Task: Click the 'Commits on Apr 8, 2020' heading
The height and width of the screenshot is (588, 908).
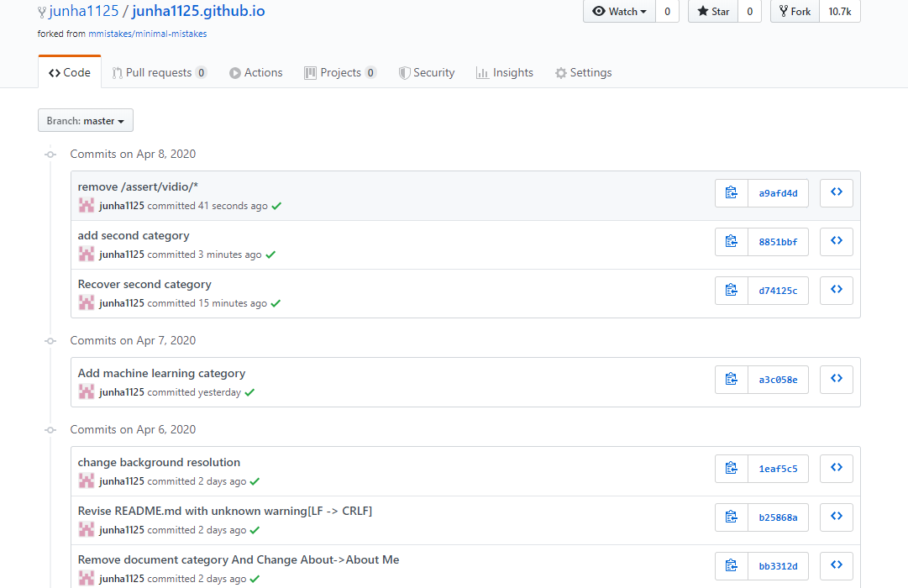Action: click(134, 154)
